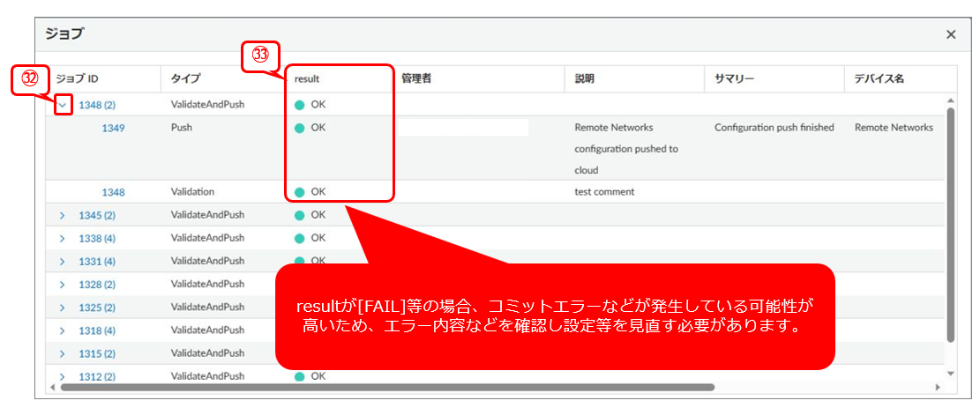
Task: Open job 1315 (2) link
Action: pos(97,353)
